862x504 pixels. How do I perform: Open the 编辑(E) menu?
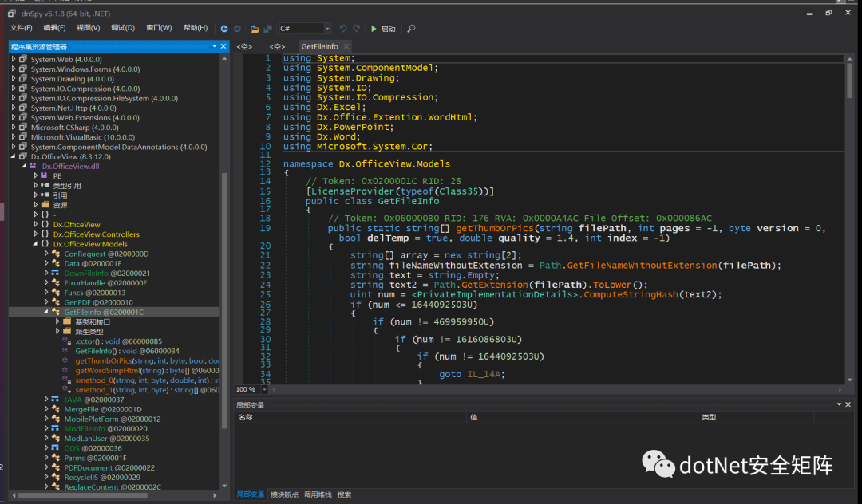(54, 28)
